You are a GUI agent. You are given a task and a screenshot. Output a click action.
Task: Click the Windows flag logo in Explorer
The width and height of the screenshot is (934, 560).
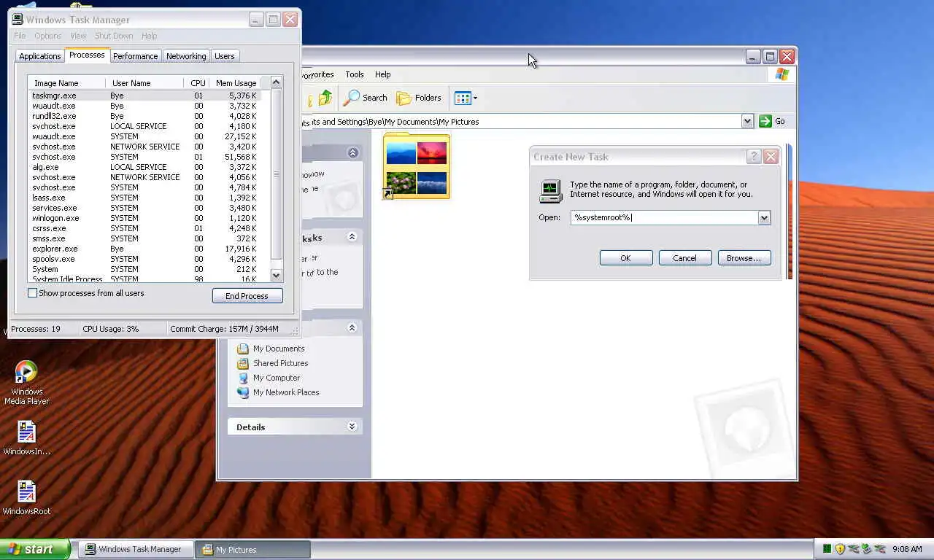pyautogui.click(x=782, y=74)
